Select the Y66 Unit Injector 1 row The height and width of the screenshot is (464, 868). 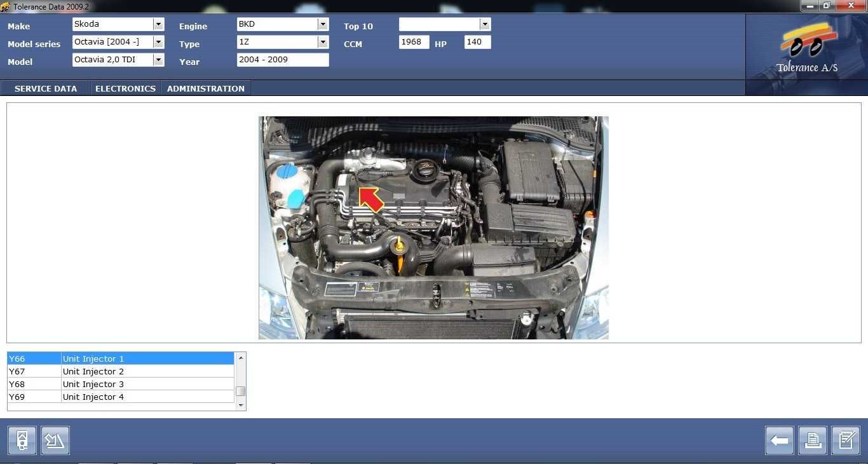[x=121, y=358]
